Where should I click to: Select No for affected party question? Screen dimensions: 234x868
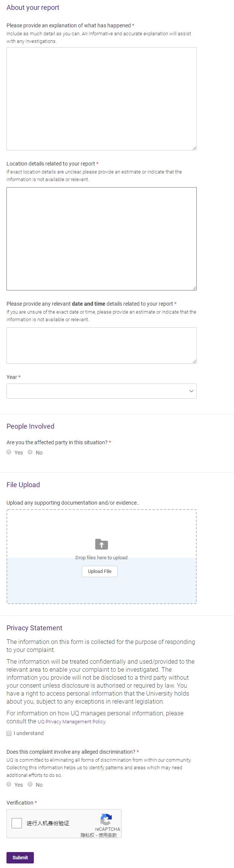[30, 452]
